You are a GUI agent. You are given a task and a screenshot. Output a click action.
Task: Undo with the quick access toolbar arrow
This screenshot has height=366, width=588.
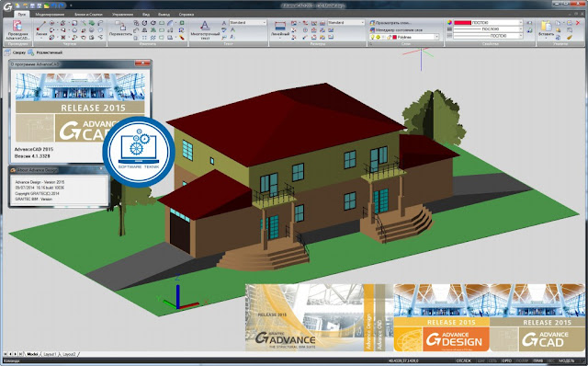click(54, 6)
